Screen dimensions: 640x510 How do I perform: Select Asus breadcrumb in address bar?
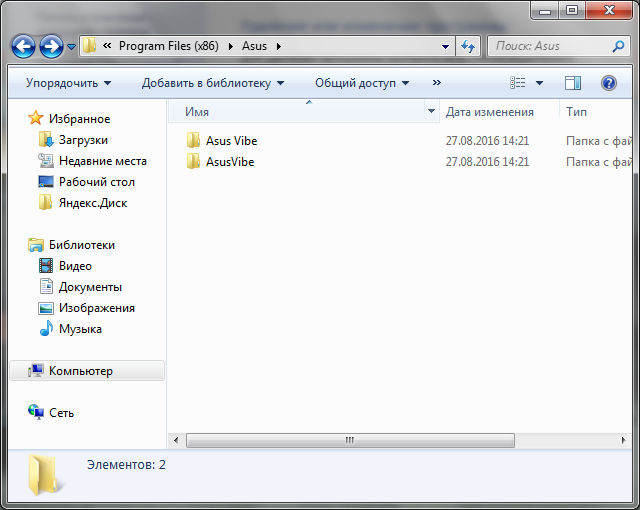tap(254, 46)
